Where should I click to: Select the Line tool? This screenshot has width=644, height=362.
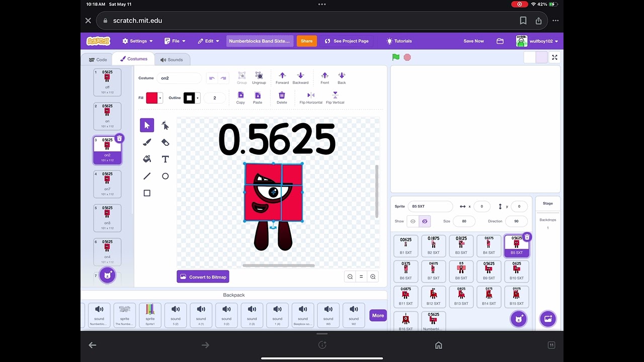tap(147, 176)
